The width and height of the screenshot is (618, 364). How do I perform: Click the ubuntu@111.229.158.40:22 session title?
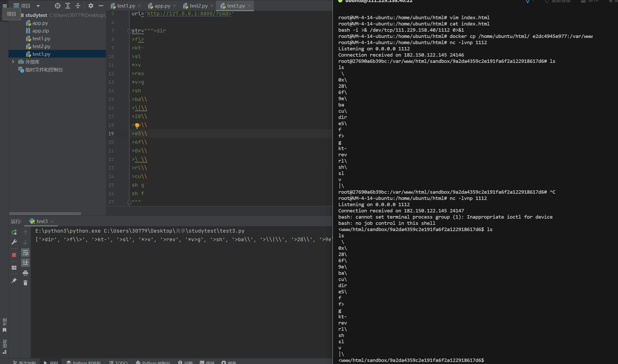point(379,1)
